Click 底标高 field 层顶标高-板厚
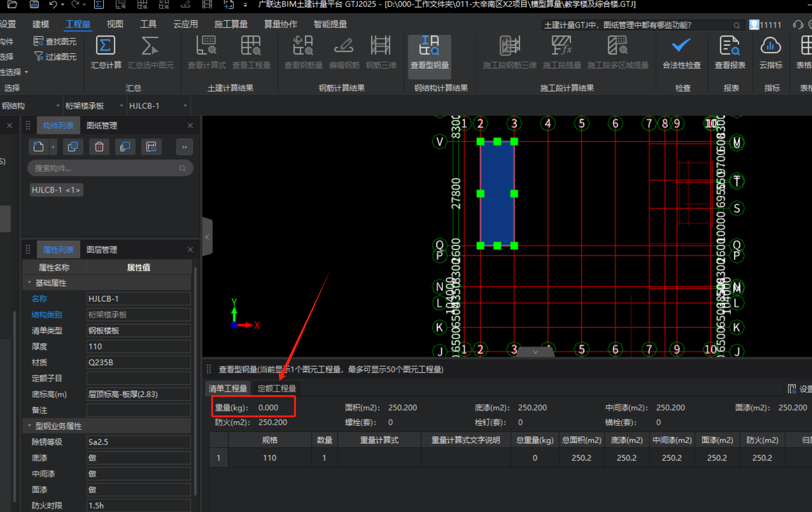 tap(139, 394)
